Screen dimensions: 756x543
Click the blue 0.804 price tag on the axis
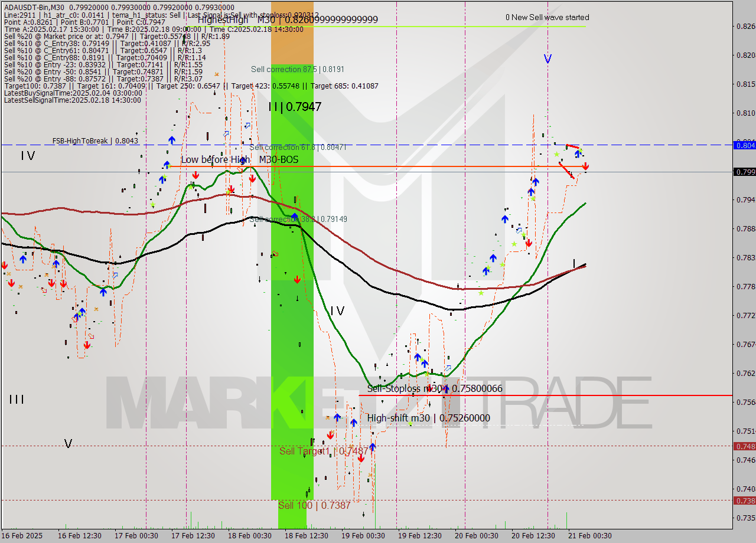(x=744, y=145)
